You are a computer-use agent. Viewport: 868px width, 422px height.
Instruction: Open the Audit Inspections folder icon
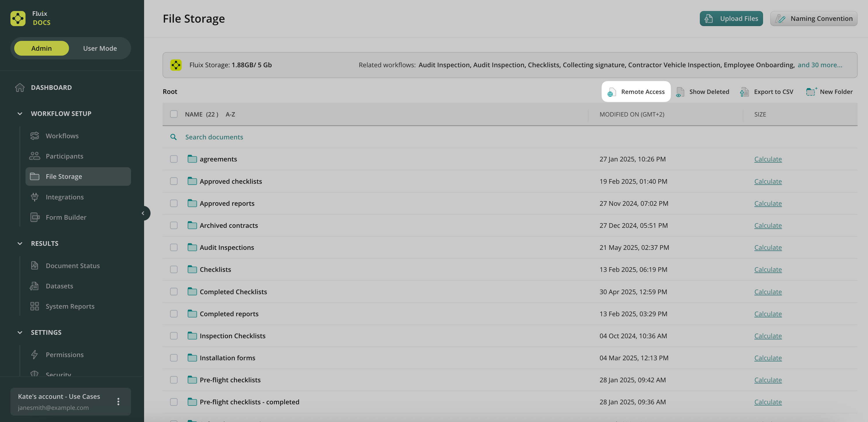(x=192, y=248)
